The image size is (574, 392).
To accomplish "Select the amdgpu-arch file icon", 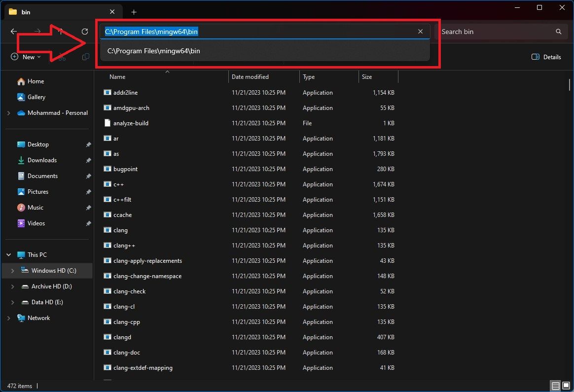I will [x=108, y=107].
